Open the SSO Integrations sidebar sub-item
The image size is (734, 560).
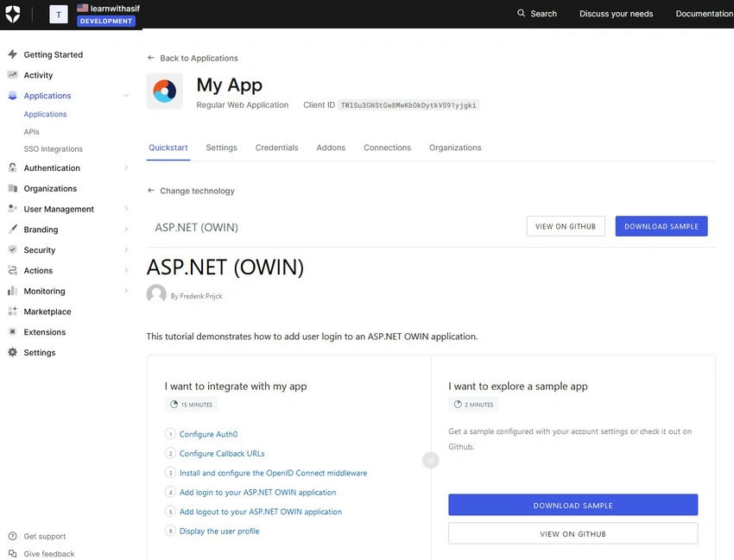[x=54, y=148]
